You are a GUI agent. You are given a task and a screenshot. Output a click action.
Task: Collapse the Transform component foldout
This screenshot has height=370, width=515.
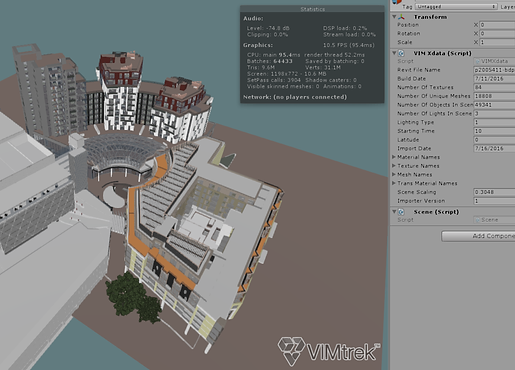point(394,17)
